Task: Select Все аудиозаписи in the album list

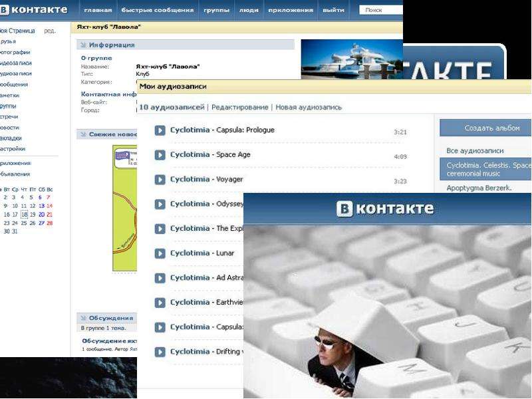Action: click(475, 151)
